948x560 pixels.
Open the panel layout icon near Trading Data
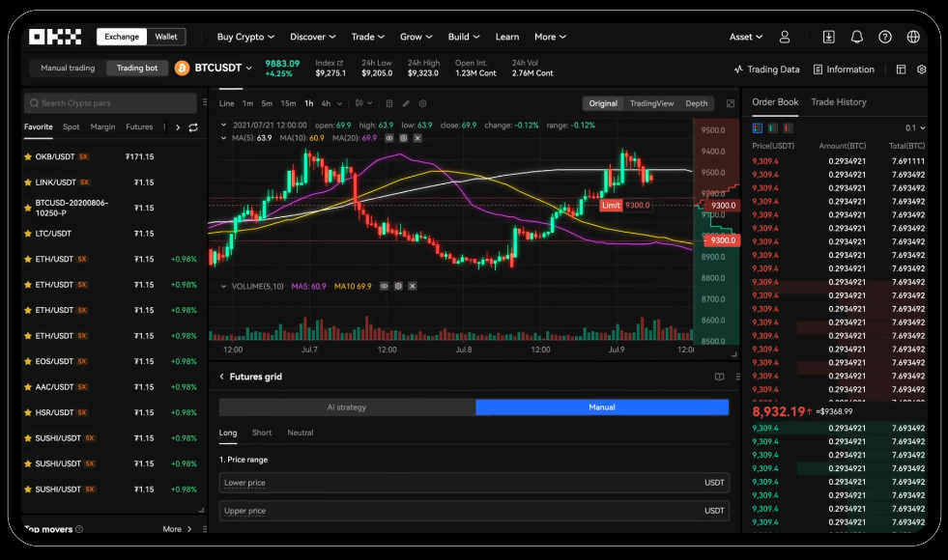coord(903,69)
